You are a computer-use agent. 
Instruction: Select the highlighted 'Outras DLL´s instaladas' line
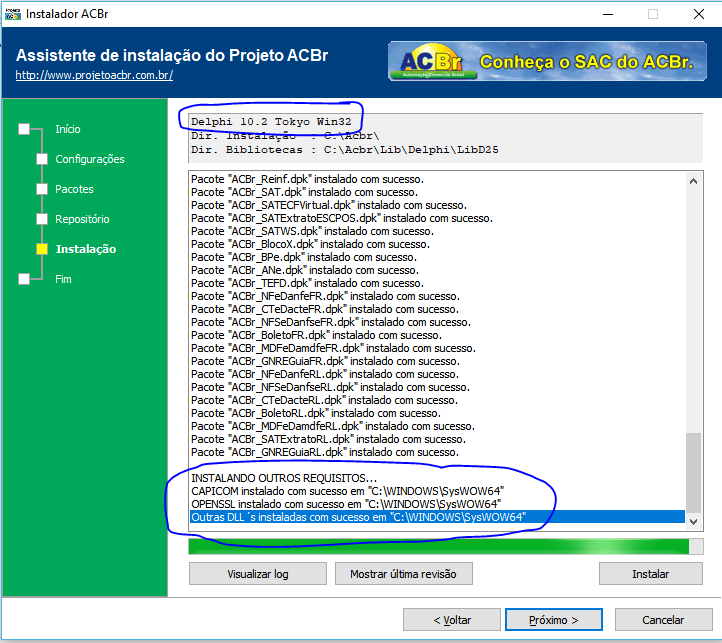(x=437, y=517)
